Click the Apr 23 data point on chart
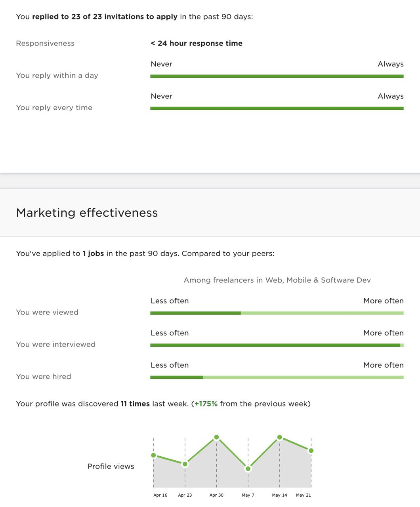The image size is (420, 507). [185, 464]
